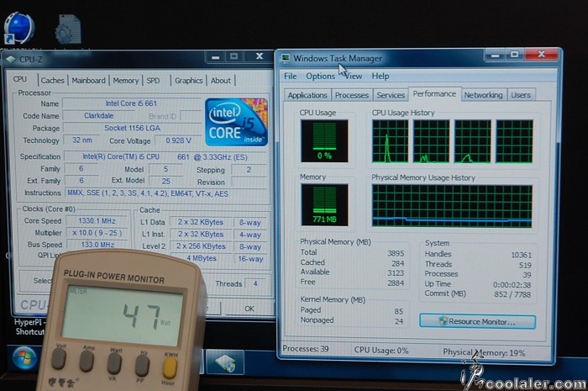Click OK in the CPU-Z window
The width and height of the screenshot is (588, 391).
[249, 309]
